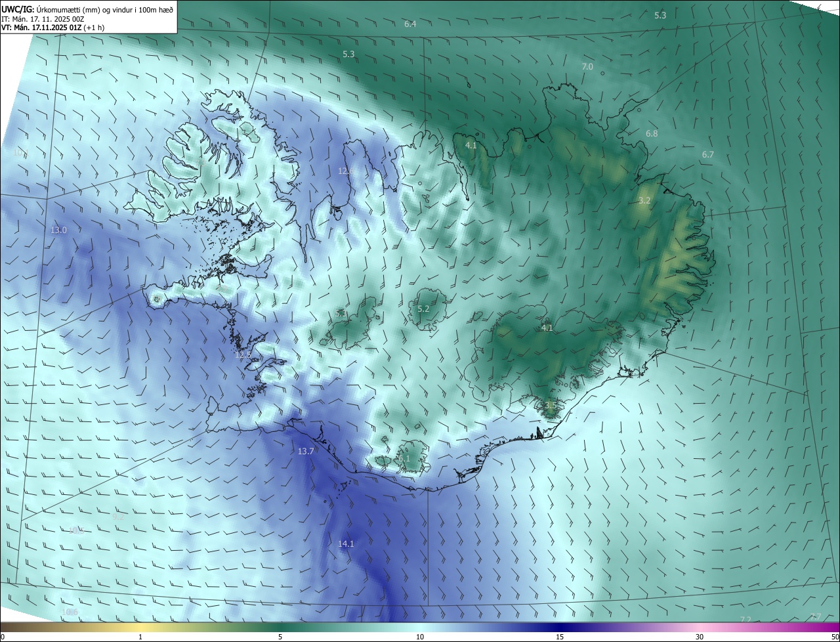This screenshot has width=840, height=642.
Task: Pick the 6.7 value label
Action: 707,154
